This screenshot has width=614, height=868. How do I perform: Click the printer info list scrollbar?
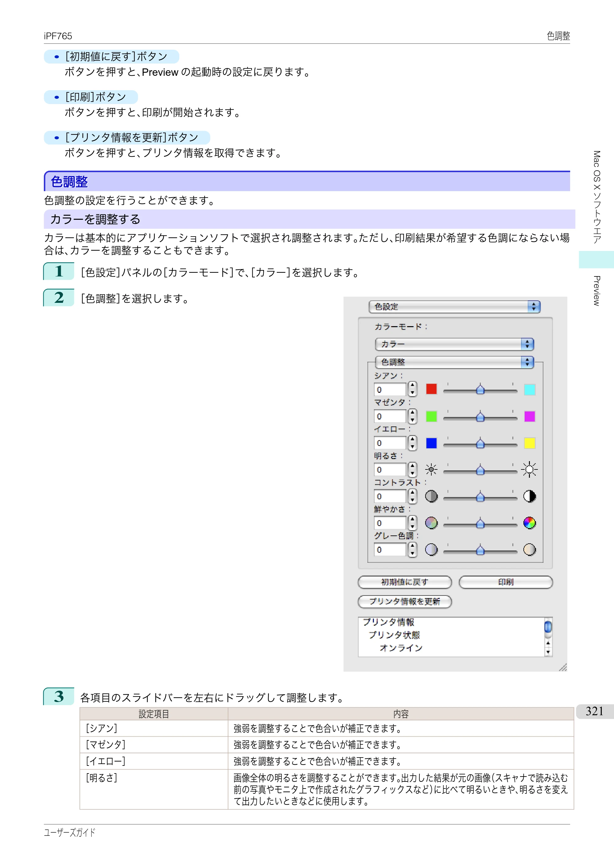click(548, 637)
